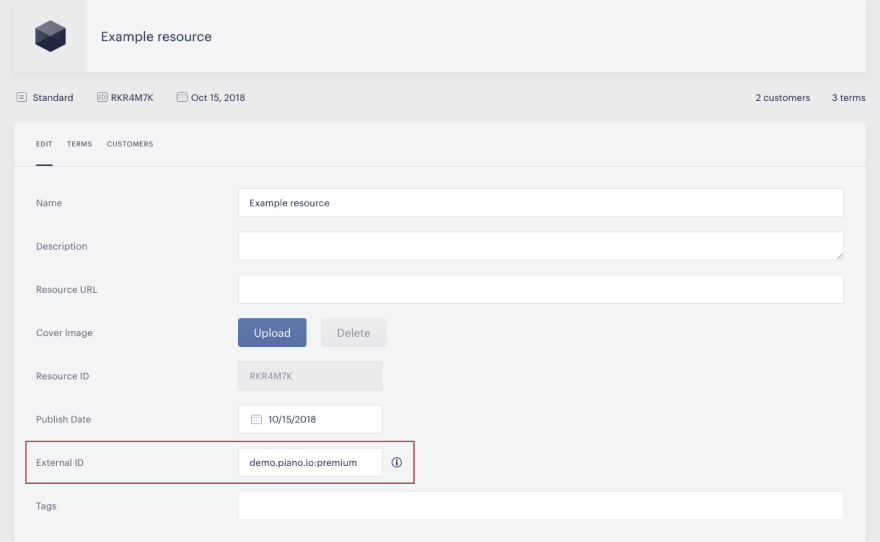Image resolution: width=880 pixels, height=542 pixels.
Task: Open the 3 terms link
Action: pyautogui.click(x=848, y=98)
